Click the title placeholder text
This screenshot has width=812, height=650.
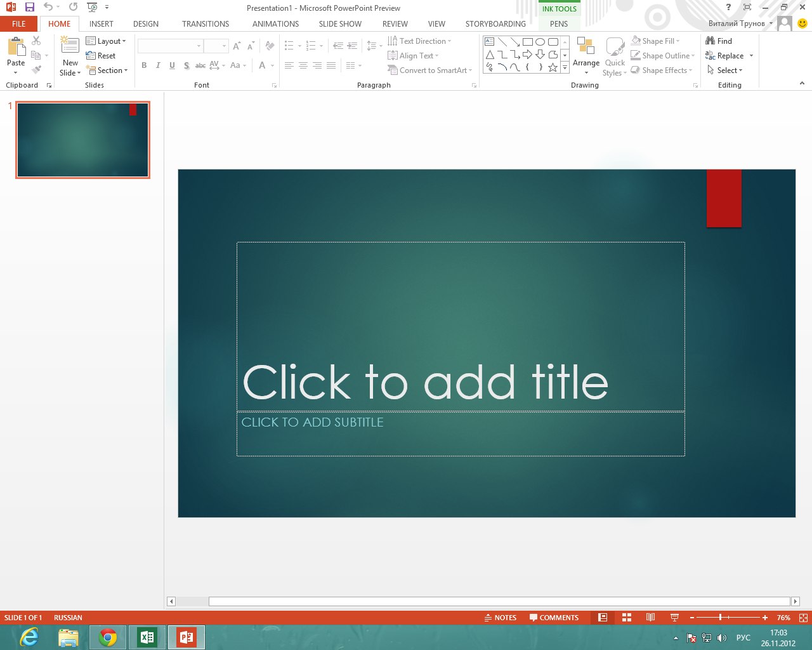(x=425, y=382)
